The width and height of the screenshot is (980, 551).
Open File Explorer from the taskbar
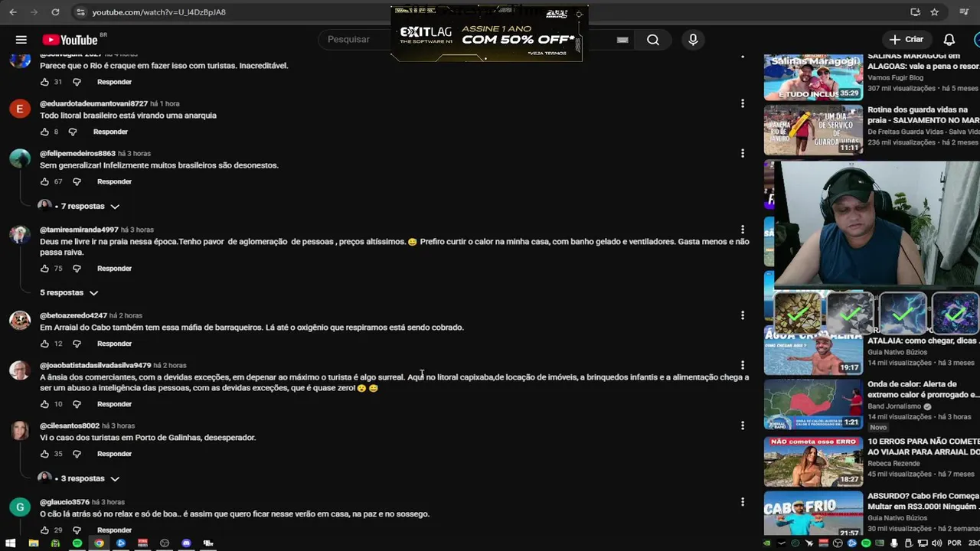(33, 543)
